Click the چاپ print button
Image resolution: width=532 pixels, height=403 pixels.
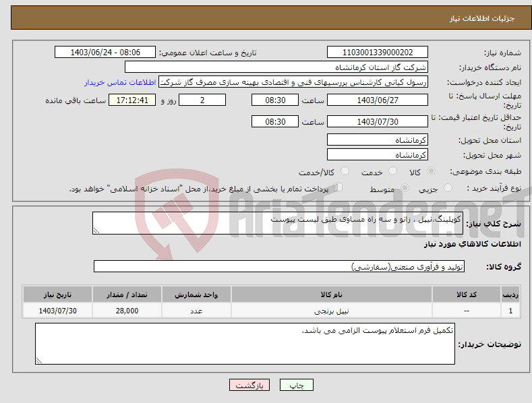point(297,385)
